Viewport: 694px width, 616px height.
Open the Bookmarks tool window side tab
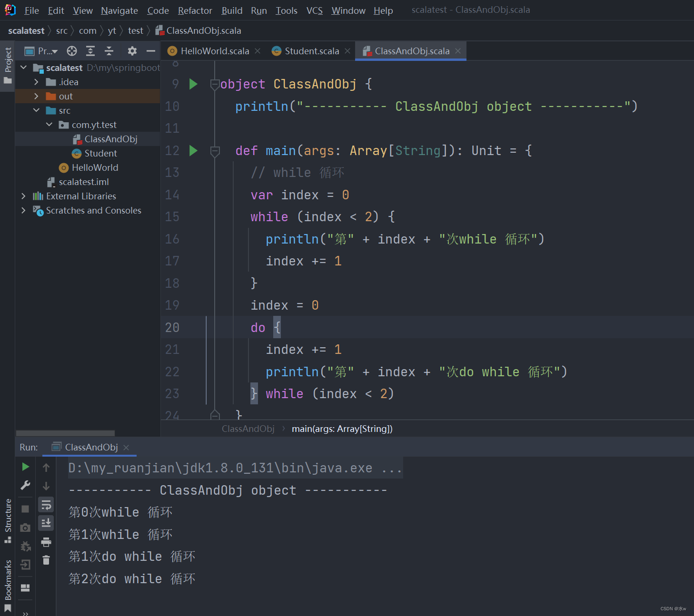pyautogui.click(x=8, y=586)
